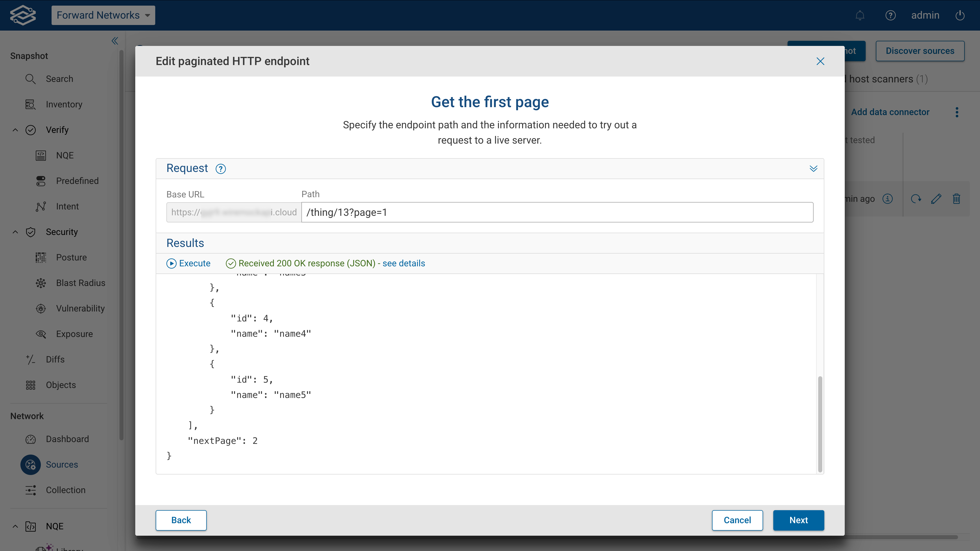Click the notification bell icon

click(860, 15)
